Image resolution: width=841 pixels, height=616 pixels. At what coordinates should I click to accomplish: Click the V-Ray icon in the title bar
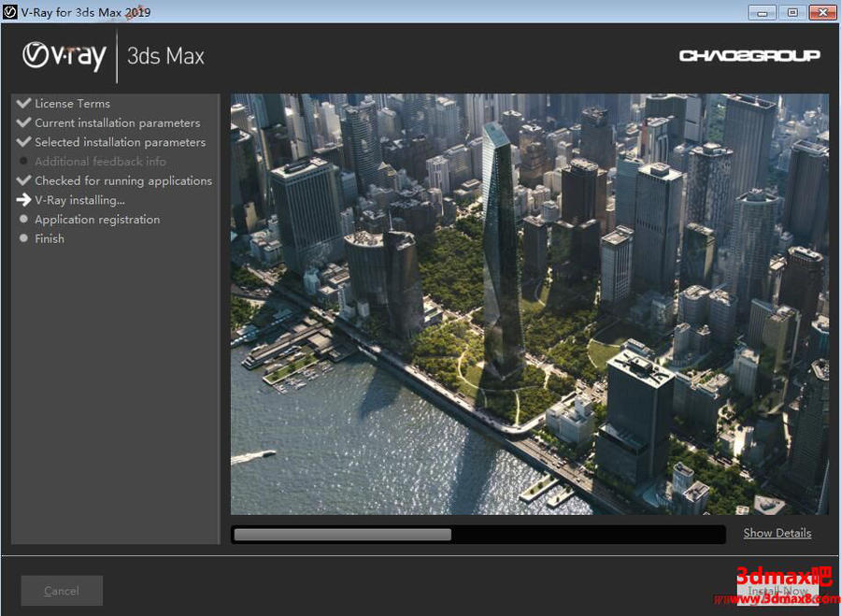click(9, 12)
